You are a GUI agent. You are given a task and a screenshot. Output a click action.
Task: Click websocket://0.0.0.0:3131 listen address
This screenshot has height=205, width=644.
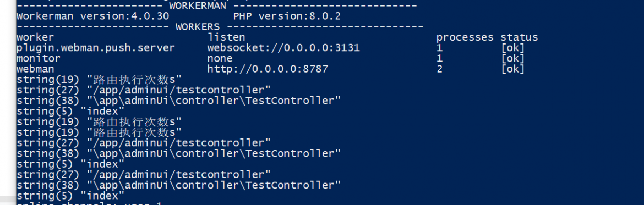[283, 48]
